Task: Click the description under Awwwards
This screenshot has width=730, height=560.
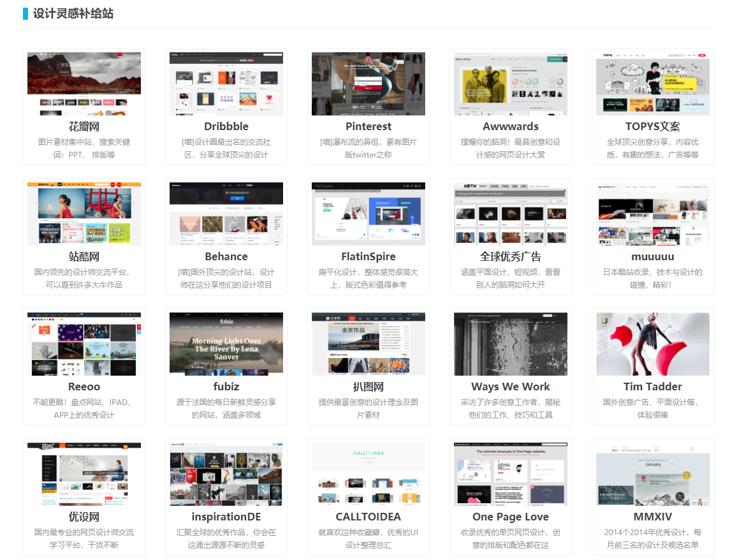Action: [511, 148]
